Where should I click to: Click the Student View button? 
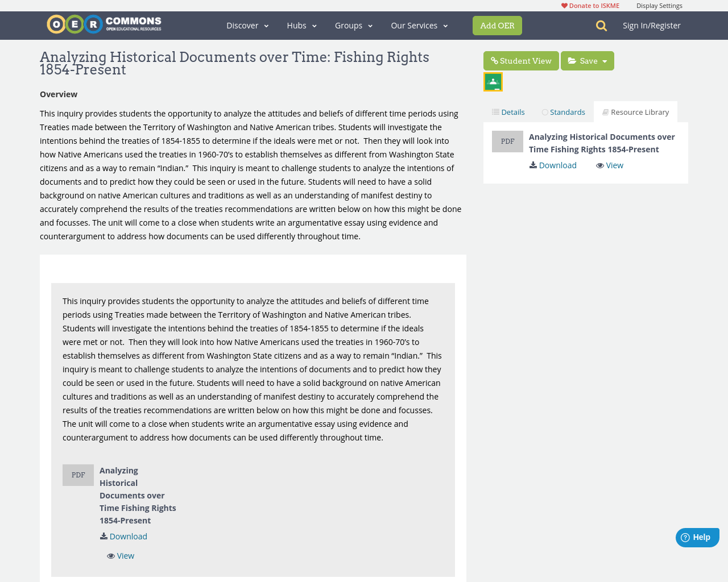521,61
